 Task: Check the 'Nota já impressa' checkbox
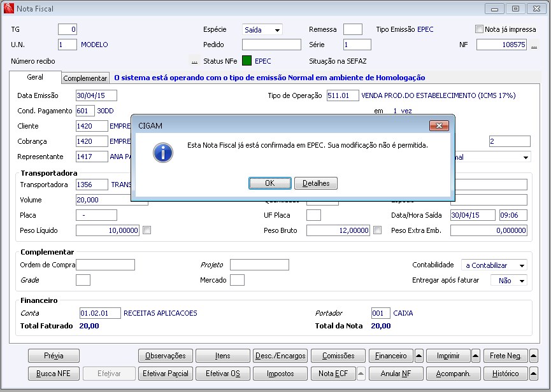coord(480,29)
